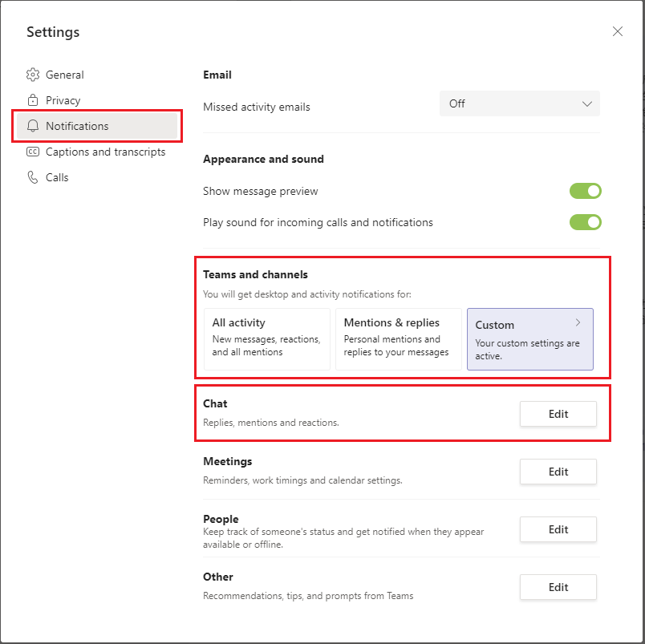645x644 pixels.
Task: Open the Missed activity emails dropdown
Action: 519,103
